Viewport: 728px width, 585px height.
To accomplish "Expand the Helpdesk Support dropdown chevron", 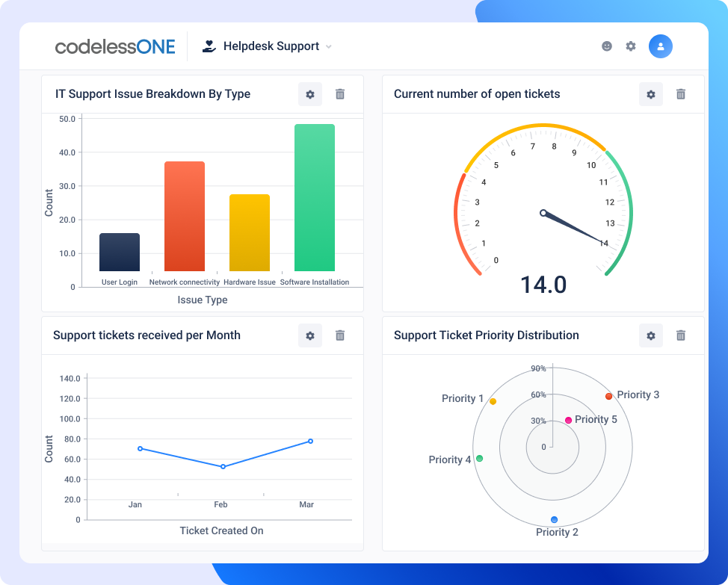I will pos(329,46).
